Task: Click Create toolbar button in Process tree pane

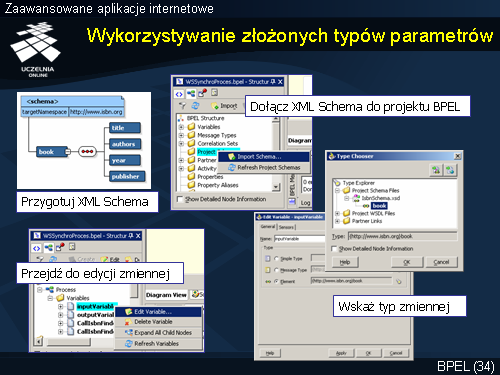Action: [82, 259]
